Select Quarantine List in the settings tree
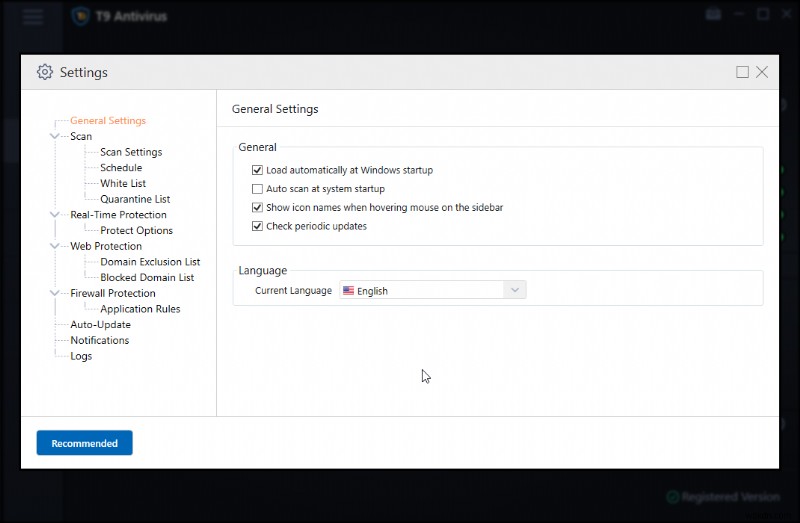This screenshot has height=523, width=800. click(x=135, y=199)
